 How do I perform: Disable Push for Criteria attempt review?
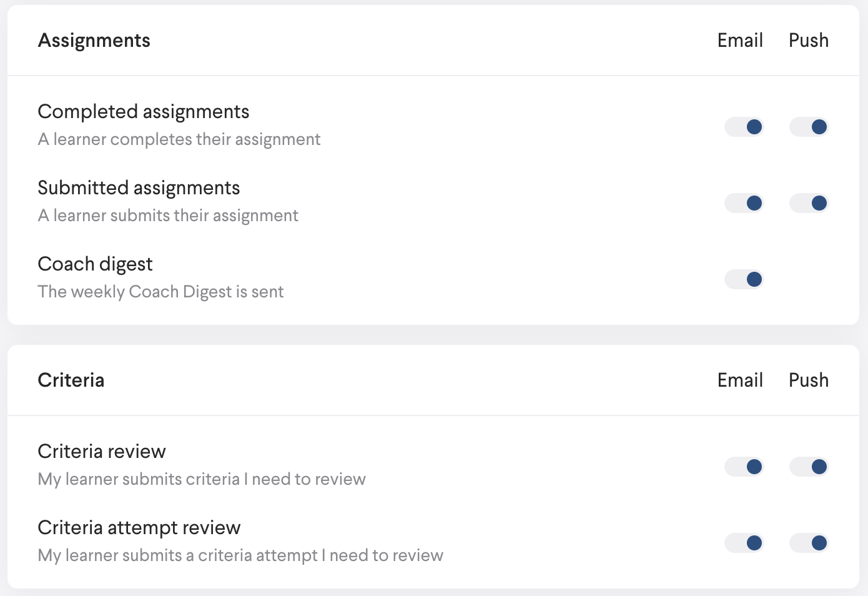point(809,543)
